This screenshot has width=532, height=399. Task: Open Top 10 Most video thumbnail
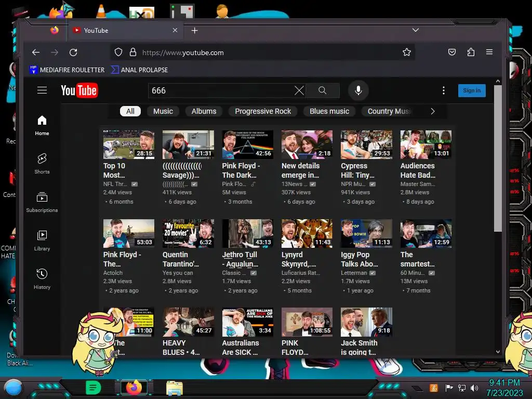(x=129, y=144)
